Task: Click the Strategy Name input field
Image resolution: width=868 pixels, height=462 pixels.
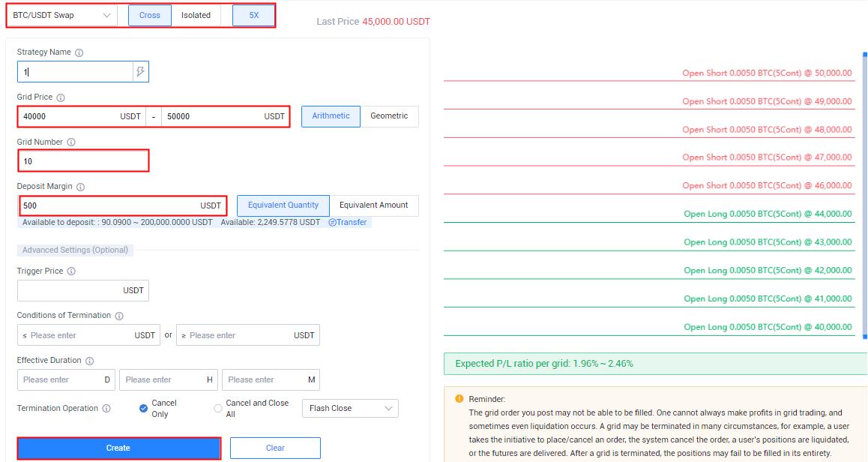Action: click(75, 71)
